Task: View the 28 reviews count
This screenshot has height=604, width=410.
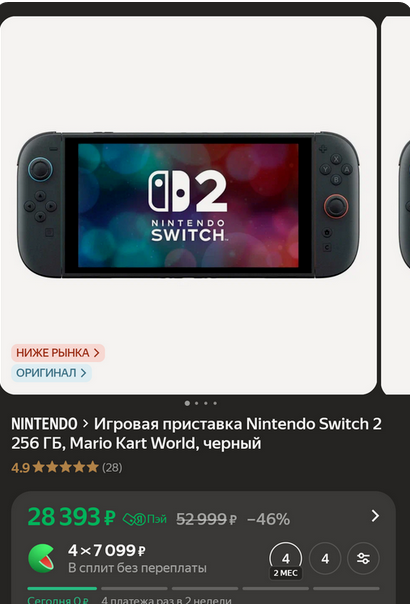Action: click(112, 468)
